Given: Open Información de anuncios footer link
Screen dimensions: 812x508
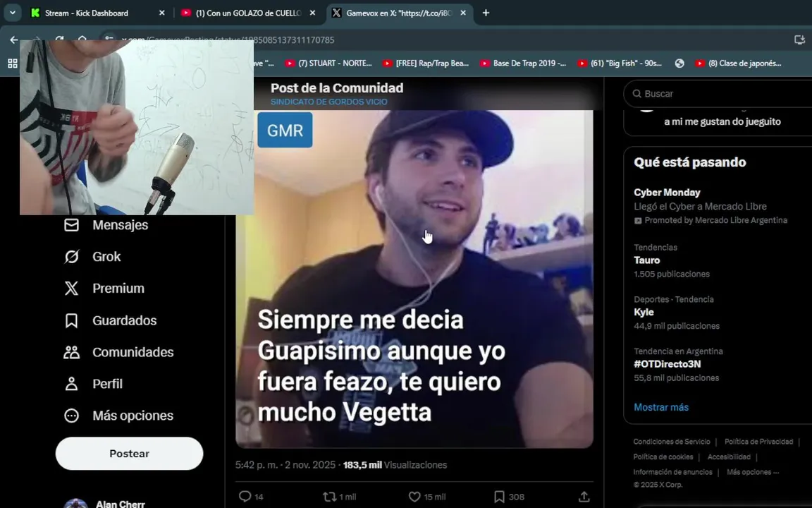Looking at the screenshot, I should coord(672,472).
